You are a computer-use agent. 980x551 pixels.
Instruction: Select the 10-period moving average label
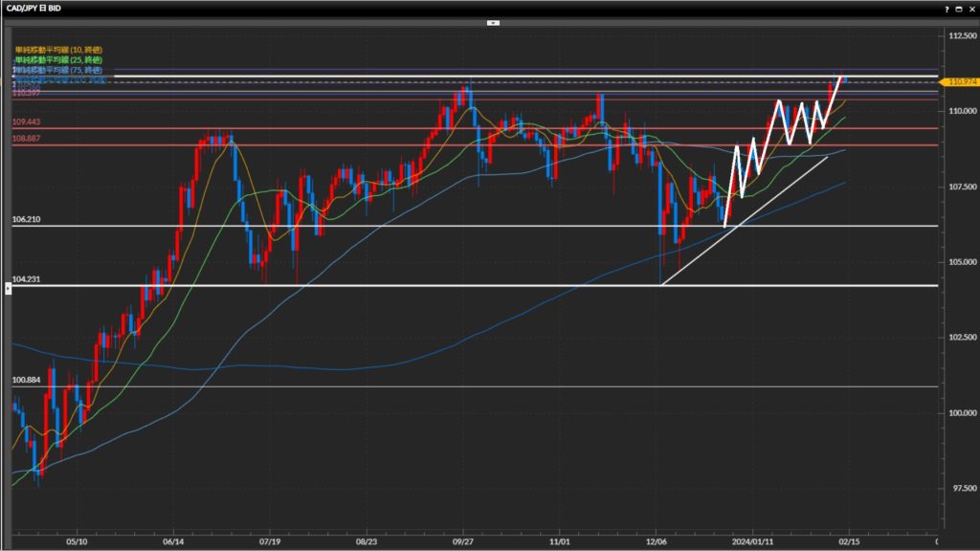[58, 49]
